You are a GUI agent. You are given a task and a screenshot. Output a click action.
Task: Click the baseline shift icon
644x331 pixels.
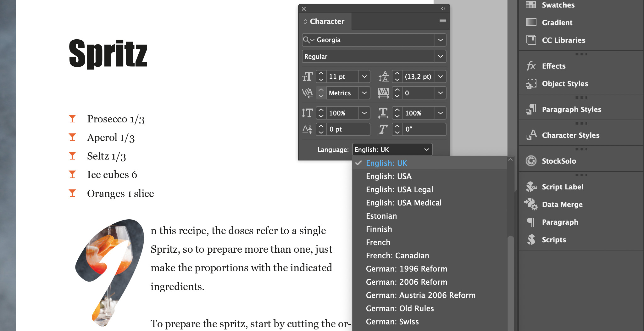click(307, 129)
